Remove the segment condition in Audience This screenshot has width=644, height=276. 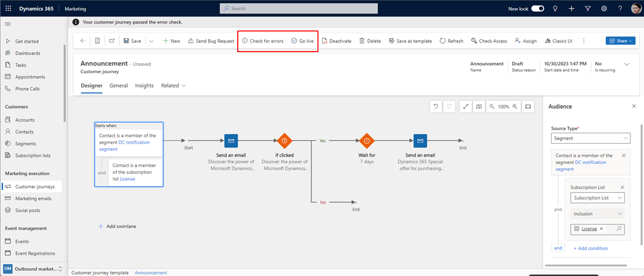624,156
